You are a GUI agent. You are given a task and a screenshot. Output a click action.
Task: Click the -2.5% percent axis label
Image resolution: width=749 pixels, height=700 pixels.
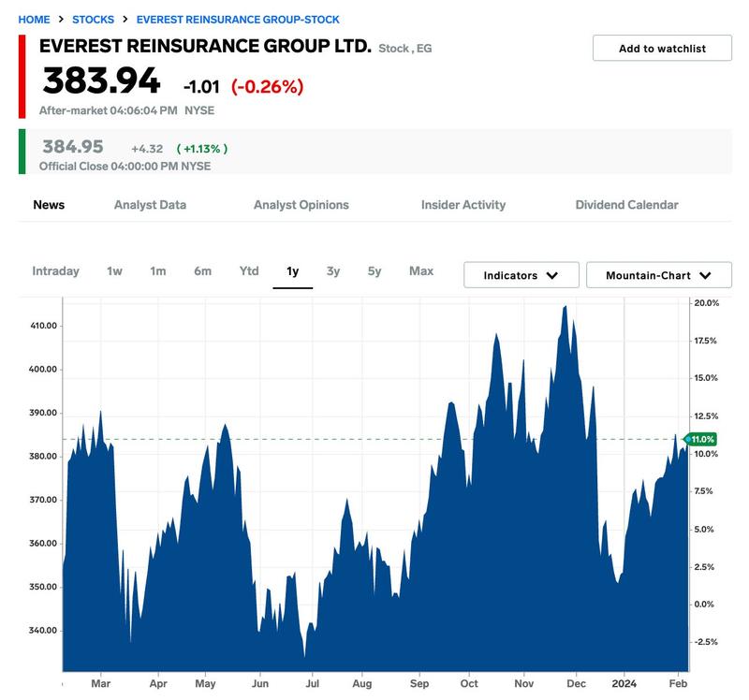click(705, 642)
